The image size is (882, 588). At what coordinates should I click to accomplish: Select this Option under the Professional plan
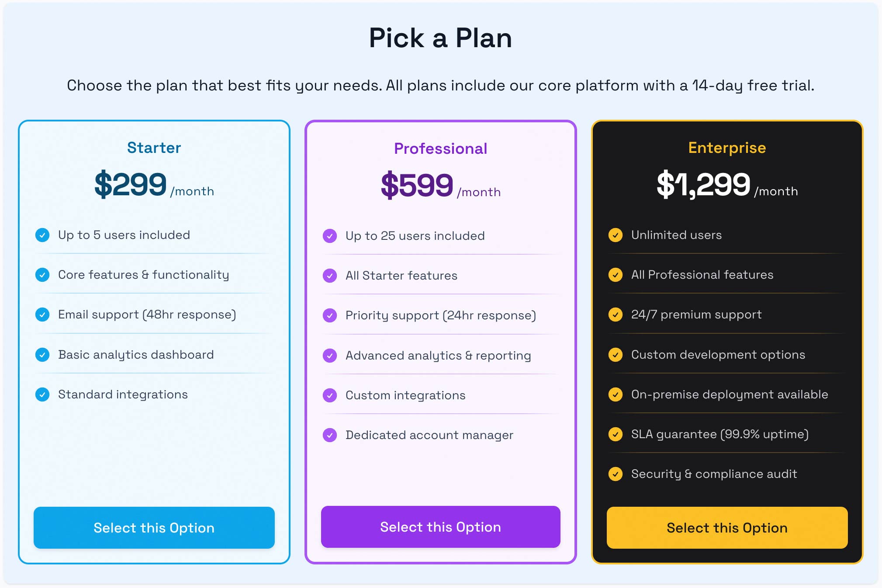pyautogui.click(x=440, y=527)
